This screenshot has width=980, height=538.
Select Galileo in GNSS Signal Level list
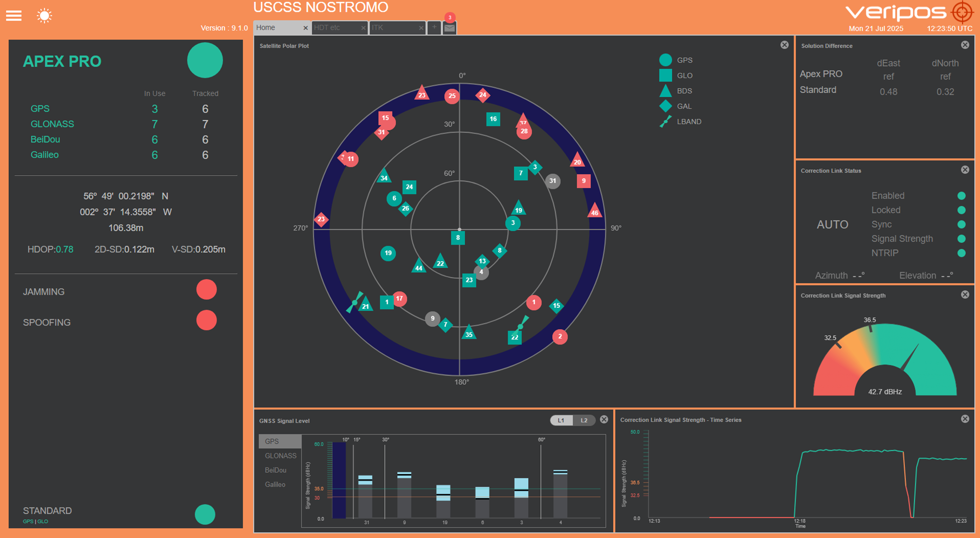coord(280,484)
